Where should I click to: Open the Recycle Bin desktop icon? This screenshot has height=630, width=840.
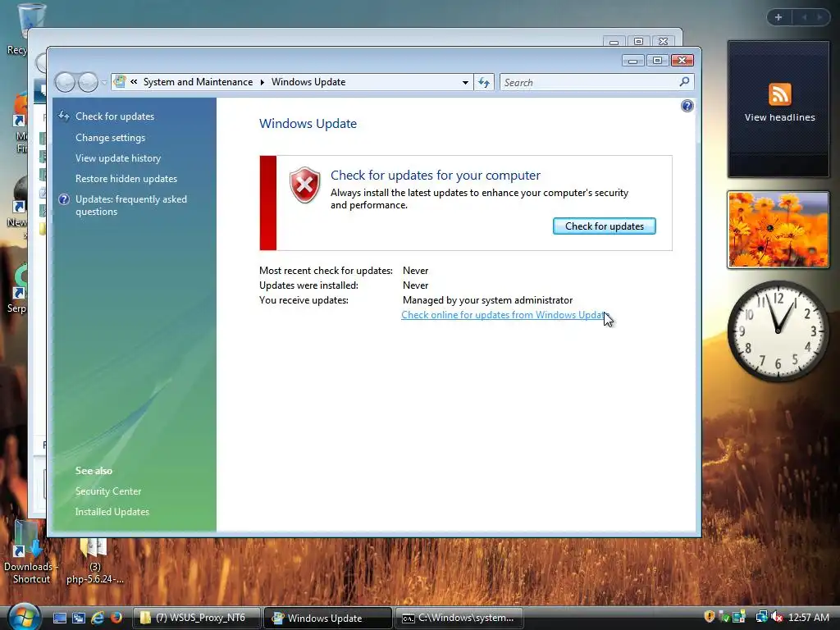(x=30, y=21)
